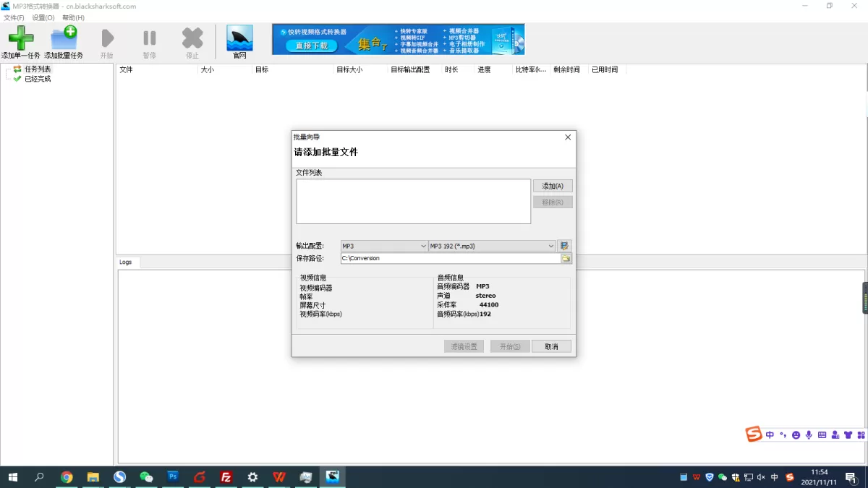The width and height of the screenshot is (868, 488).
Task: Click the 暂停 pause icon in toolbar
Action: point(150,38)
